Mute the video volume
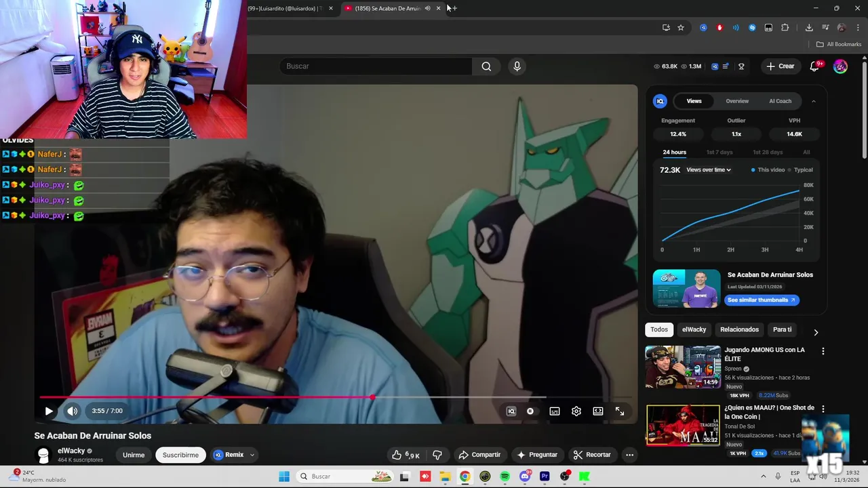Image resolution: width=868 pixels, height=488 pixels. pyautogui.click(x=72, y=411)
